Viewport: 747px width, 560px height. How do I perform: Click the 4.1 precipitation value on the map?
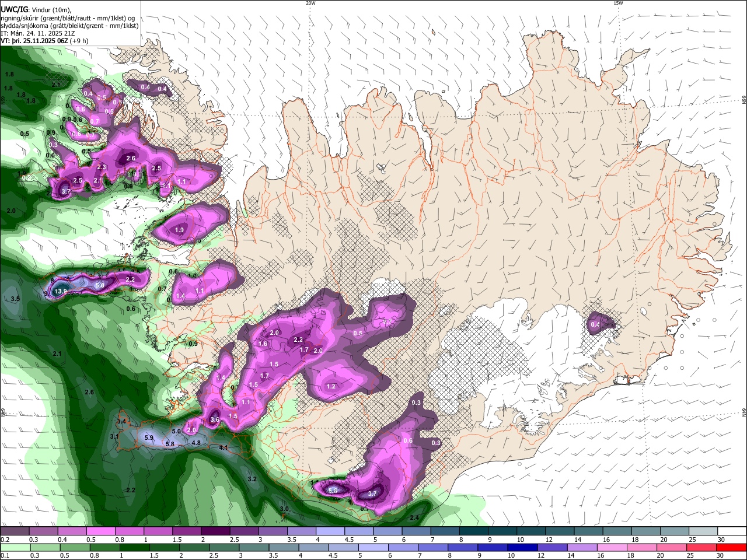(x=224, y=447)
